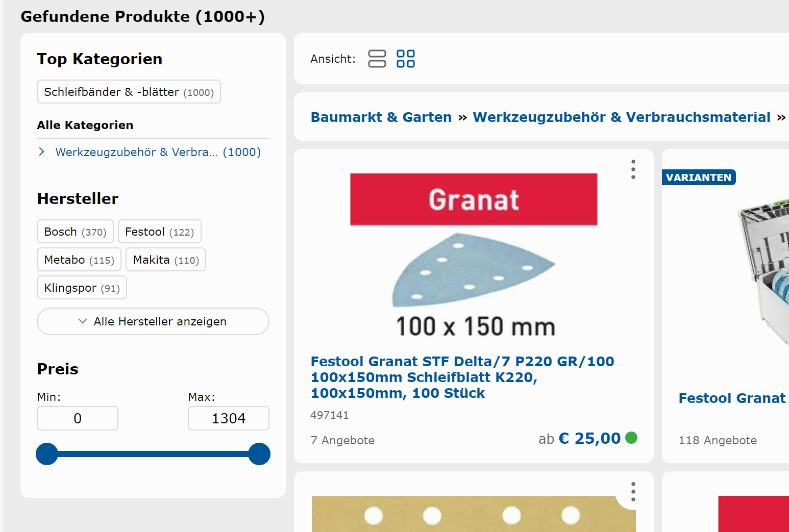789x532 pixels.
Task: Click green availability dot next to € 25,00
Action: tap(631, 438)
